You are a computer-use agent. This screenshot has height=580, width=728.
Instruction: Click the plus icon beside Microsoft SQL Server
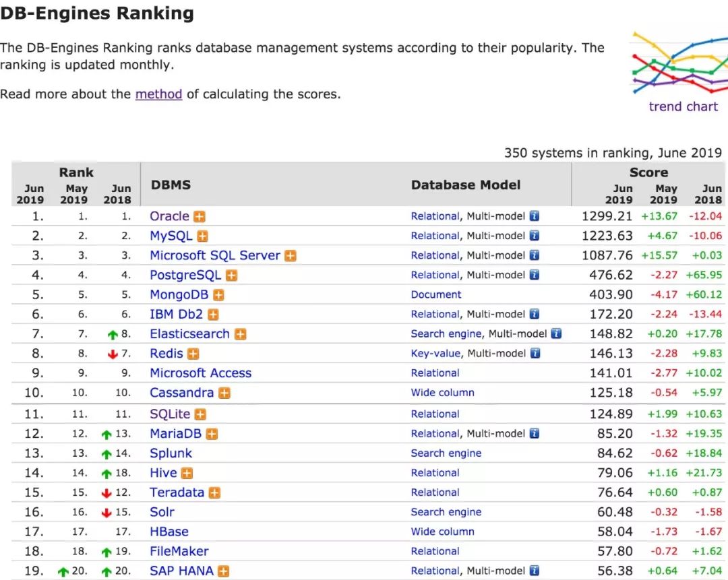point(291,256)
